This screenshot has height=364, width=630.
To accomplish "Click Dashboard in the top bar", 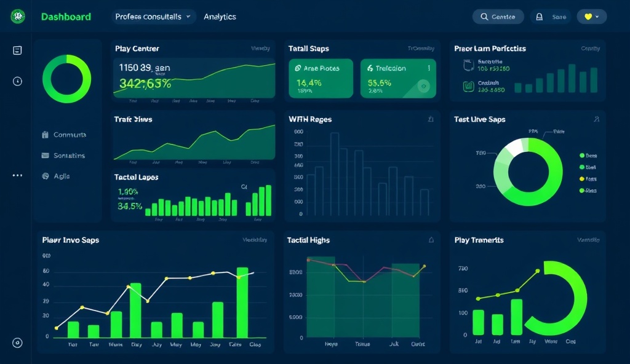I will 66,17.
